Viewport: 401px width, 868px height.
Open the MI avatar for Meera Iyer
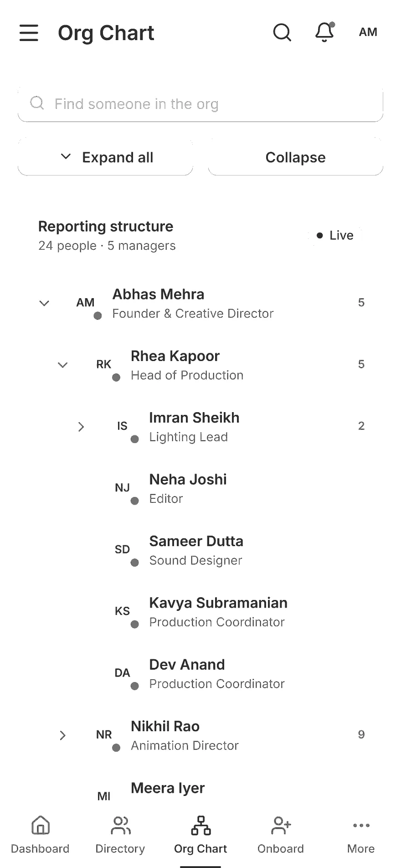(104, 796)
